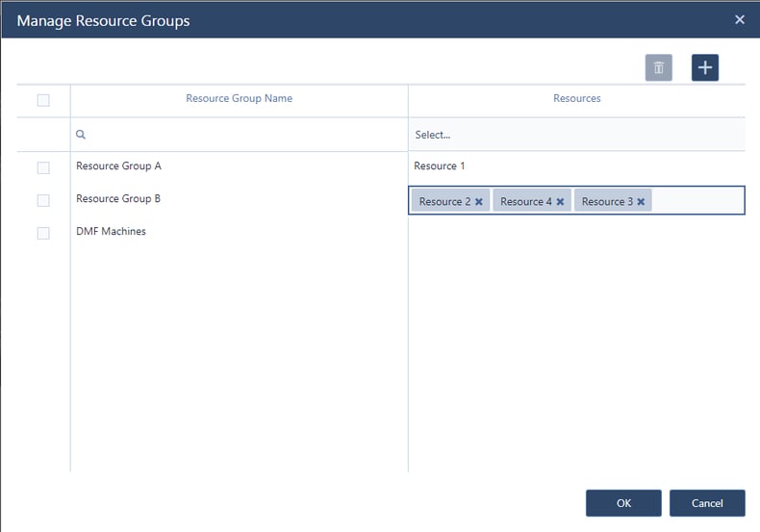Click the Resource Group Name search field
The height and width of the screenshot is (532, 760).
[x=239, y=135]
